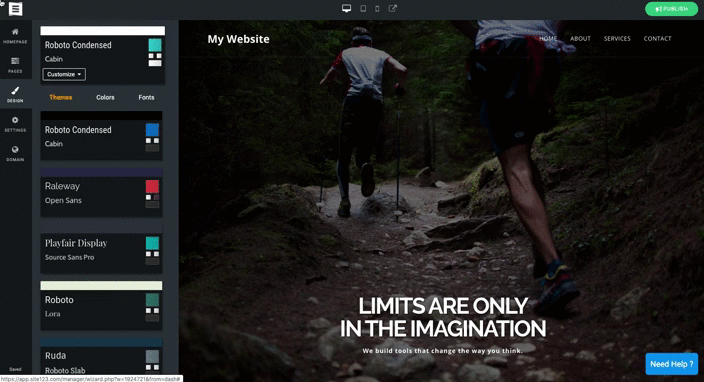Click the tagline We build tools text
Viewport: 704px width, 382px height.
[x=442, y=351]
